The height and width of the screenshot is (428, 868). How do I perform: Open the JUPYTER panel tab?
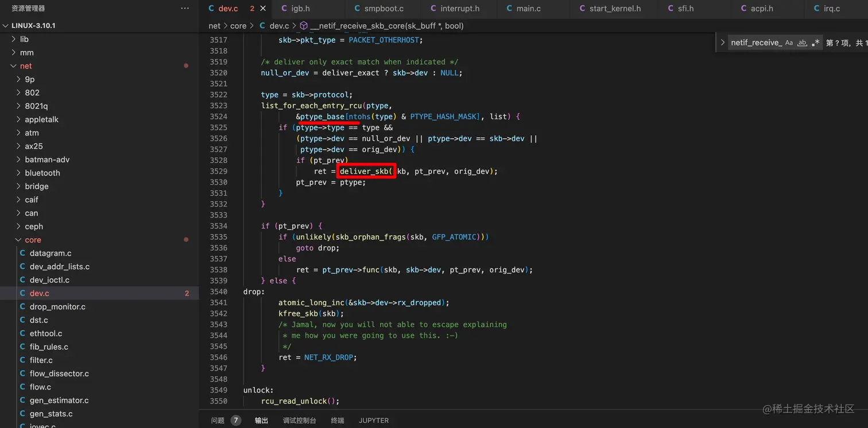[374, 421]
